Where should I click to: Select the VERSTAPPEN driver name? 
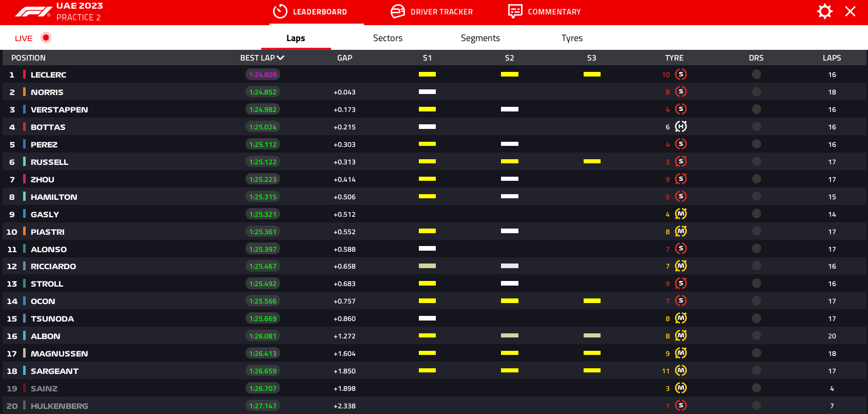point(59,110)
